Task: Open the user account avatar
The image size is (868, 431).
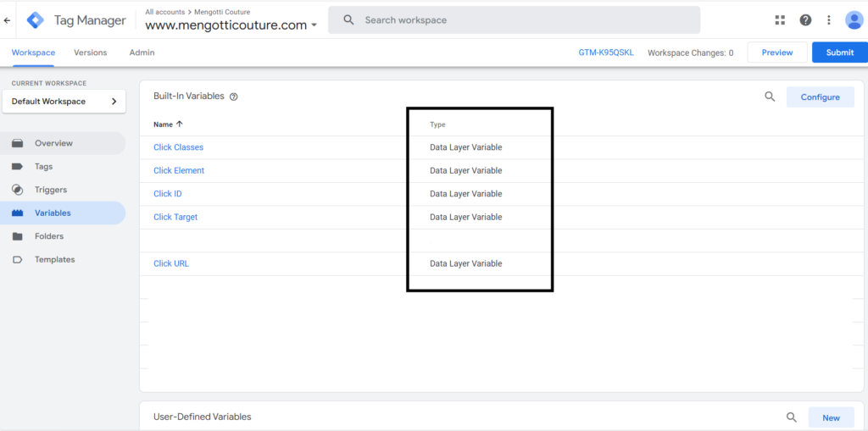Action: [854, 20]
